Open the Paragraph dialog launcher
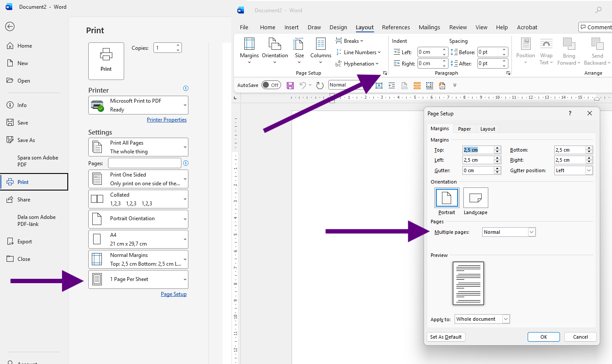612x364 pixels. tap(508, 73)
